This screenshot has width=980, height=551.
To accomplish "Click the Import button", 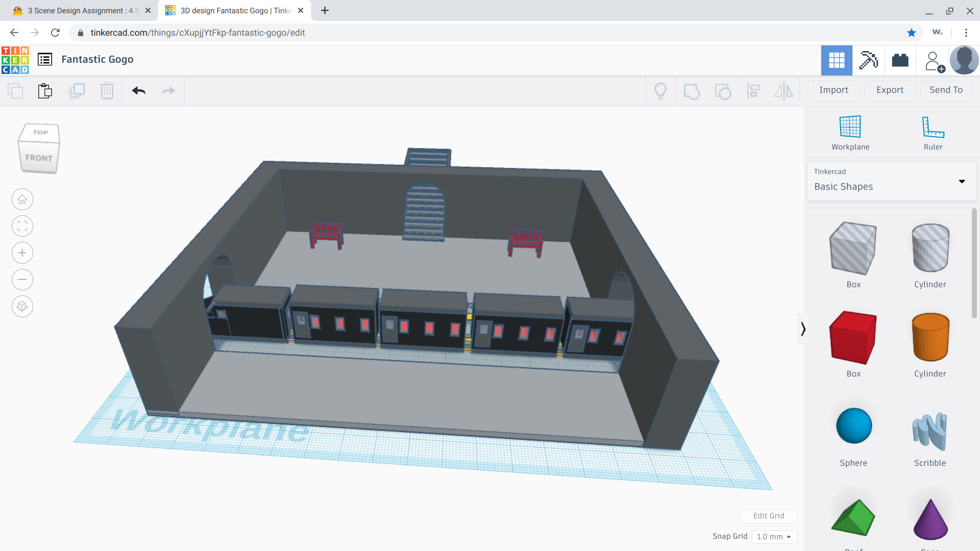I will [834, 89].
